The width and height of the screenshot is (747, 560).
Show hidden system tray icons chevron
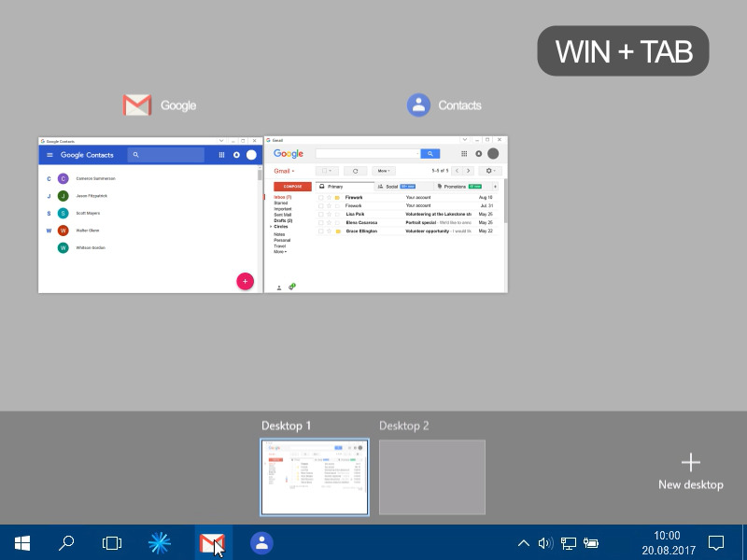(523, 543)
